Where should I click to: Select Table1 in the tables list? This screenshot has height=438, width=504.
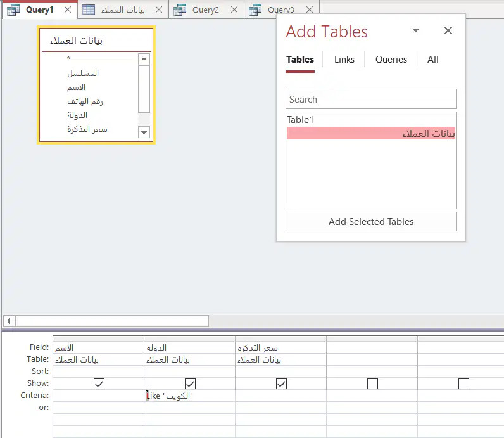point(371,120)
